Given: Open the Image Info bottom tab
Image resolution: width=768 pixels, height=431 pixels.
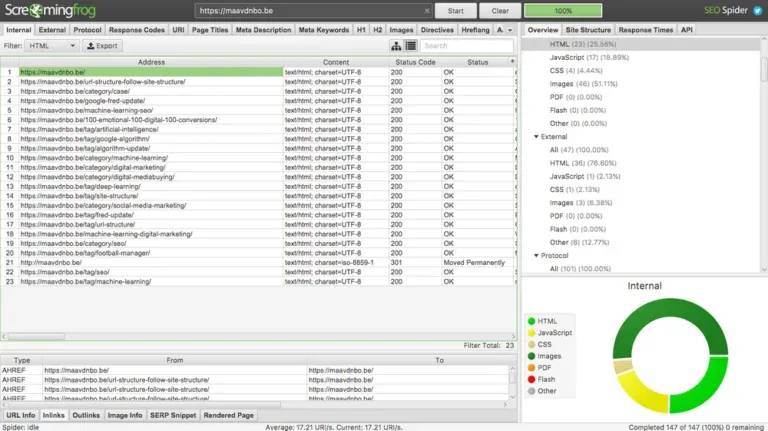Looking at the screenshot, I should pos(125,415).
